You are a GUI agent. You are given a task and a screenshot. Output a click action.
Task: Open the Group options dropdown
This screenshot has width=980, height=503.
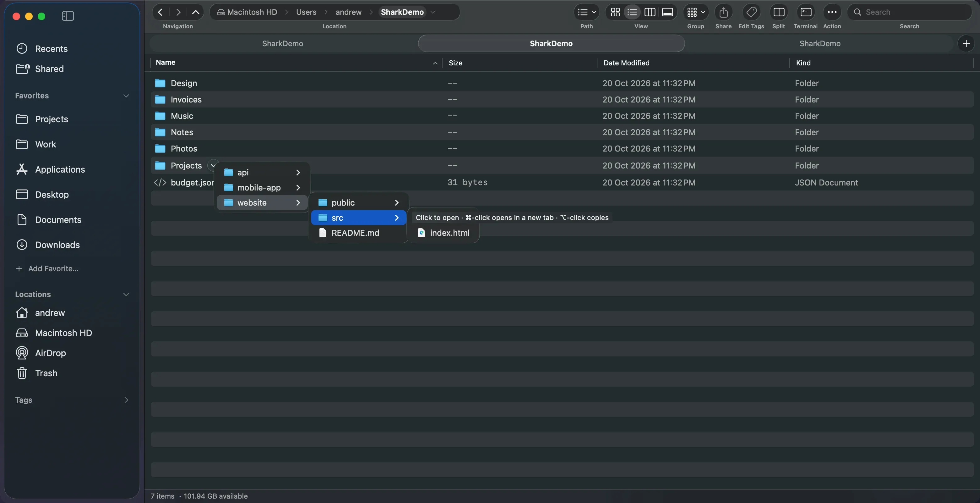point(696,12)
